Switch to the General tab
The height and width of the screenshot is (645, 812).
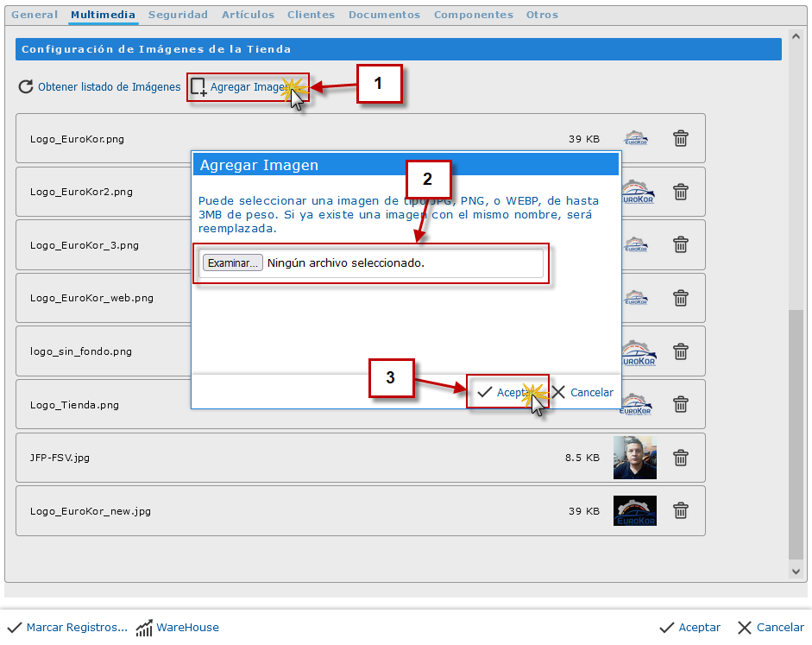pos(35,15)
